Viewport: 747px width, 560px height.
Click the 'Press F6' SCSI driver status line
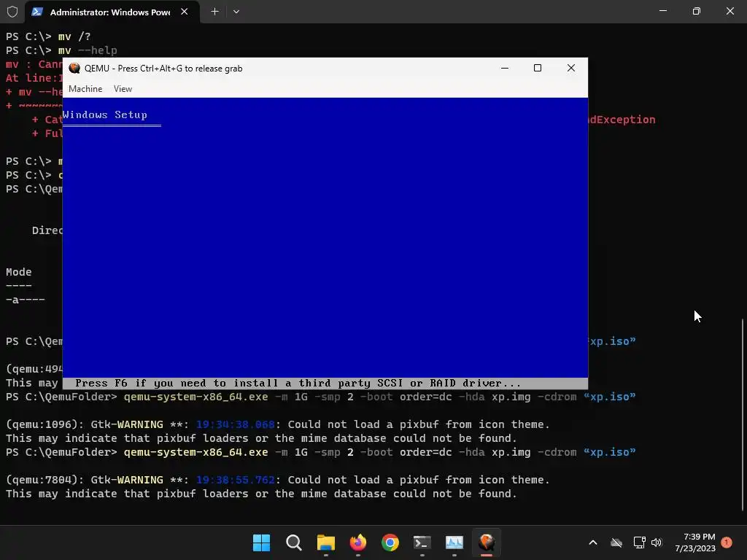click(x=298, y=384)
